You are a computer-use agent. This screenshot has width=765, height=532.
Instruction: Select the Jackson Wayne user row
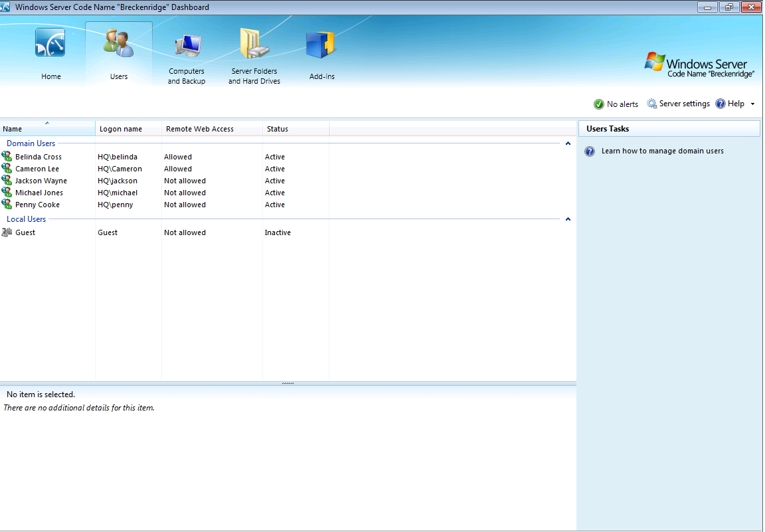click(41, 181)
